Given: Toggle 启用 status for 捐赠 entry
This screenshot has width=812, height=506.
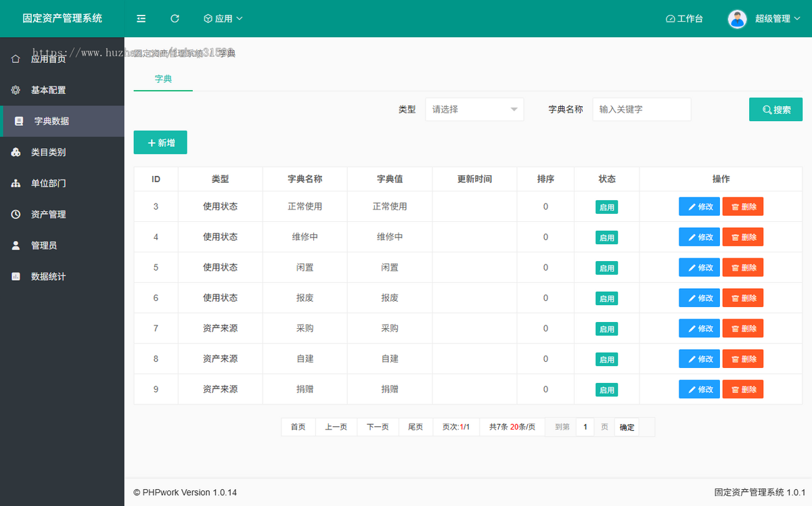Looking at the screenshot, I should click(606, 389).
